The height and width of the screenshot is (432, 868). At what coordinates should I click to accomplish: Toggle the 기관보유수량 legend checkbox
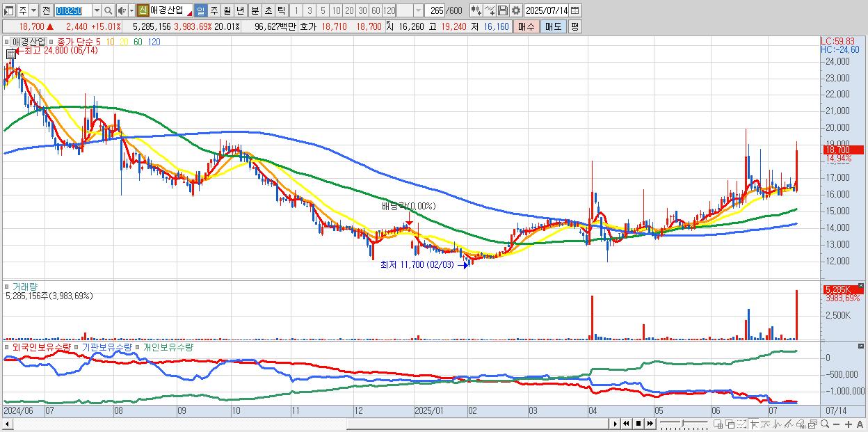(x=77, y=346)
